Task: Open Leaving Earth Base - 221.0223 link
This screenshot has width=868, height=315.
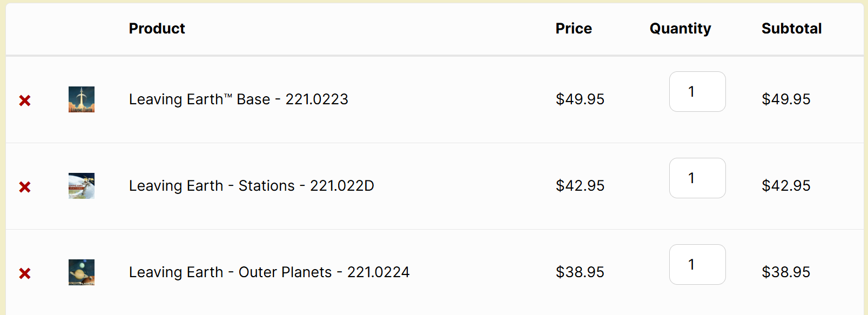Action: 238,99
